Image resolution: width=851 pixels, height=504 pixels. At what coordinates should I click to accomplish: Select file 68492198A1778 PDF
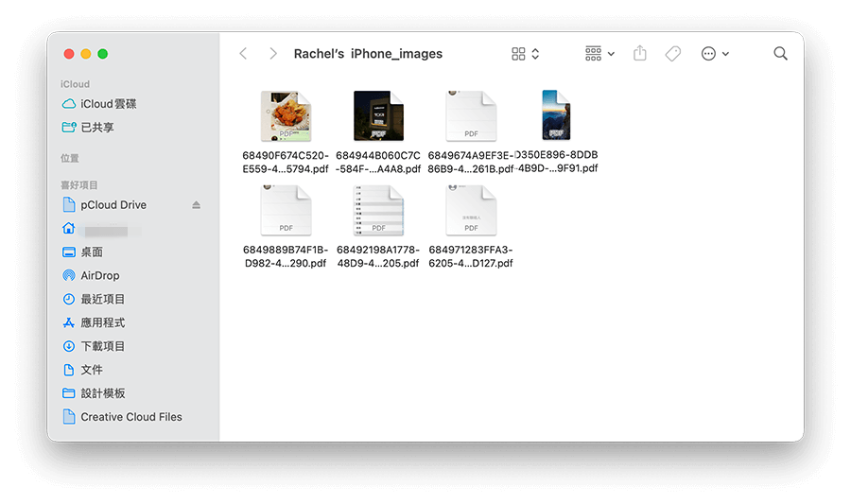pos(378,211)
